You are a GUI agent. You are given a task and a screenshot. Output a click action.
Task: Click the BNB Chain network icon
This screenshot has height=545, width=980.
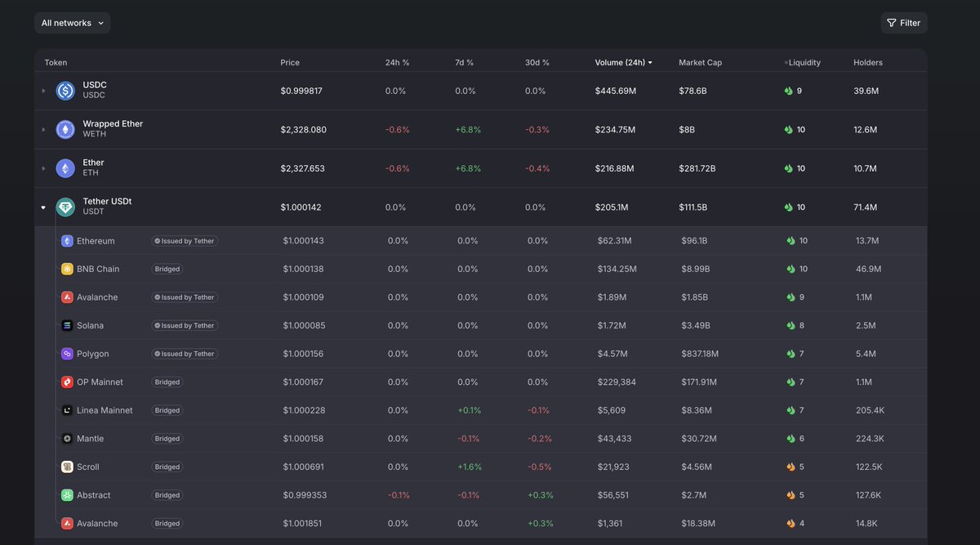coord(67,269)
